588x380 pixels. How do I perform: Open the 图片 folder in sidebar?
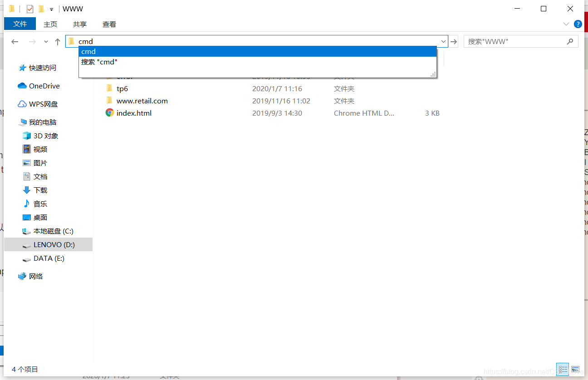point(40,163)
